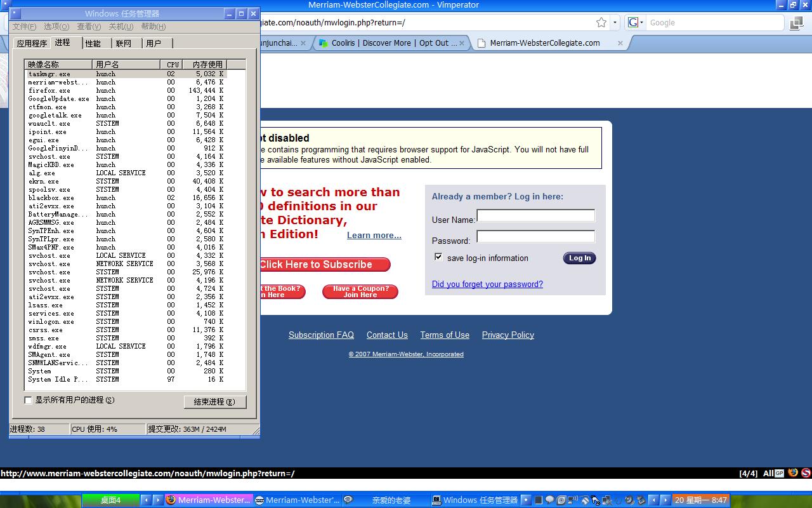This screenshot has width=812, height=508.
Task: Open the Did you forget your password link
Action: 487,284
